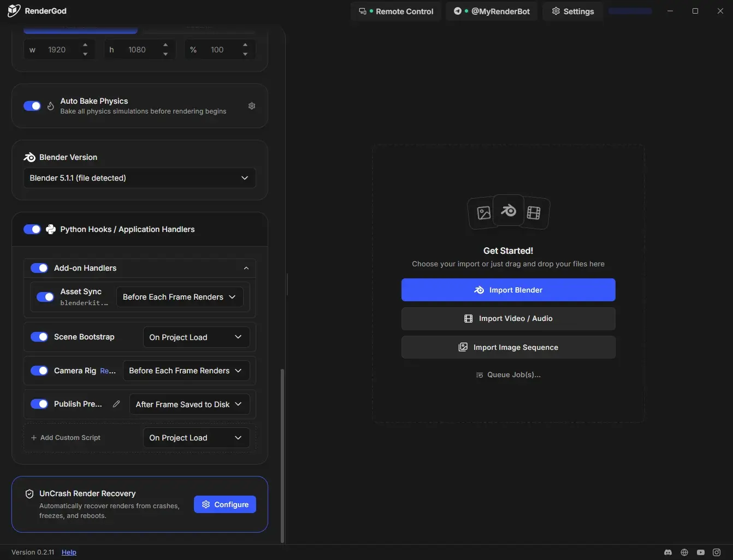
Task: Click Import Blender button
Action: tap(509, 290)
